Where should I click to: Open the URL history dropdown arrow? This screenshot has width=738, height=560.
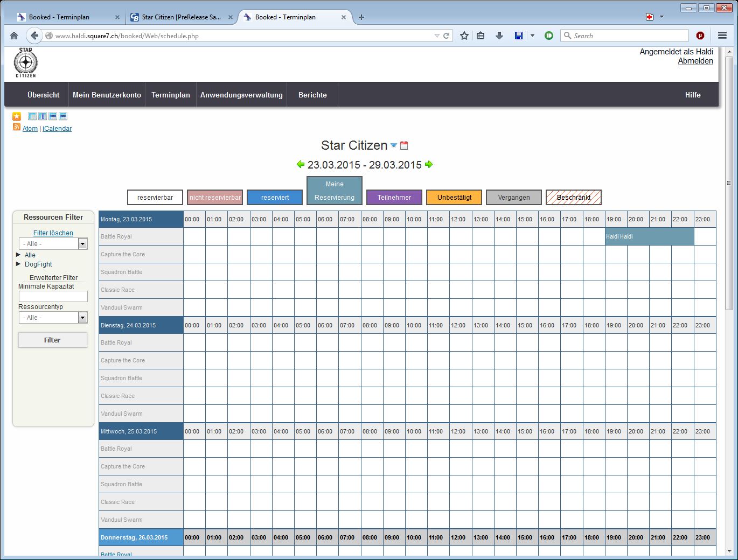pyautogui.click(x=437, y=36)
